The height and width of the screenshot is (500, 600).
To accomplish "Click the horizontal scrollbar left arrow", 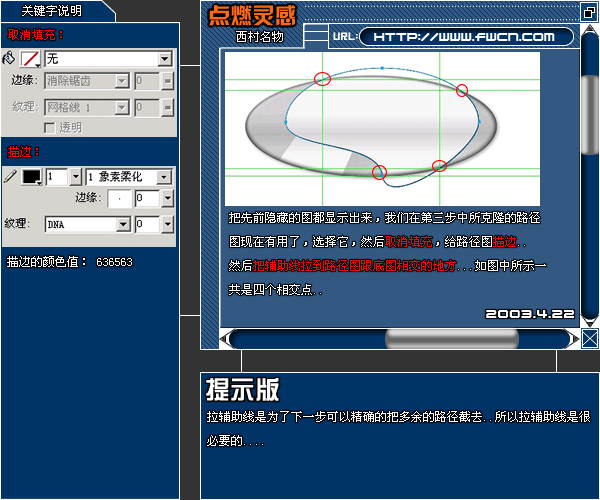I will [225, 339].
